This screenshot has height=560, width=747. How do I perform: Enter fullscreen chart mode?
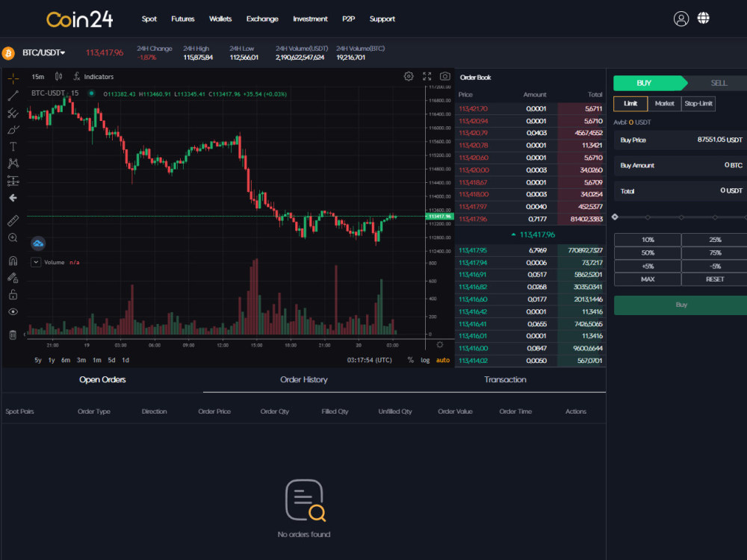pos(427,76)
